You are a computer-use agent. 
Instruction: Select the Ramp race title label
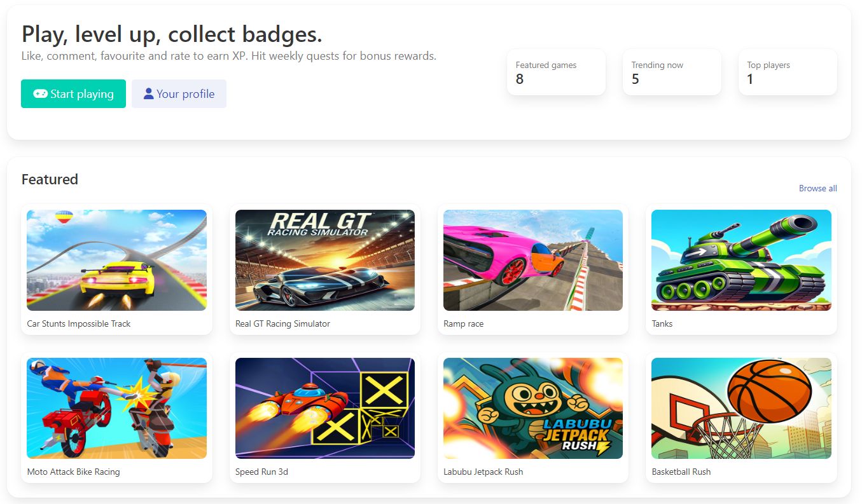click(x=464, y=324)
